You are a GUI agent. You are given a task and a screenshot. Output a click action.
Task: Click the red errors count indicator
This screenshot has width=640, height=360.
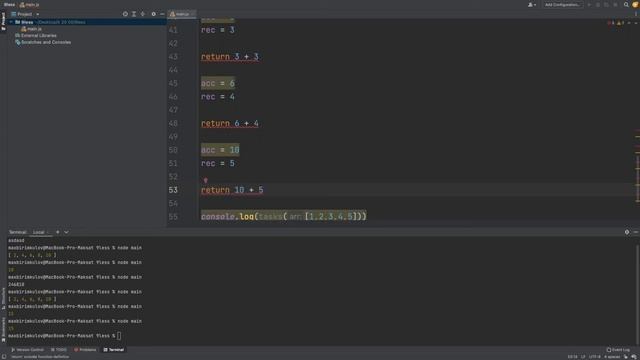point(611,23)
